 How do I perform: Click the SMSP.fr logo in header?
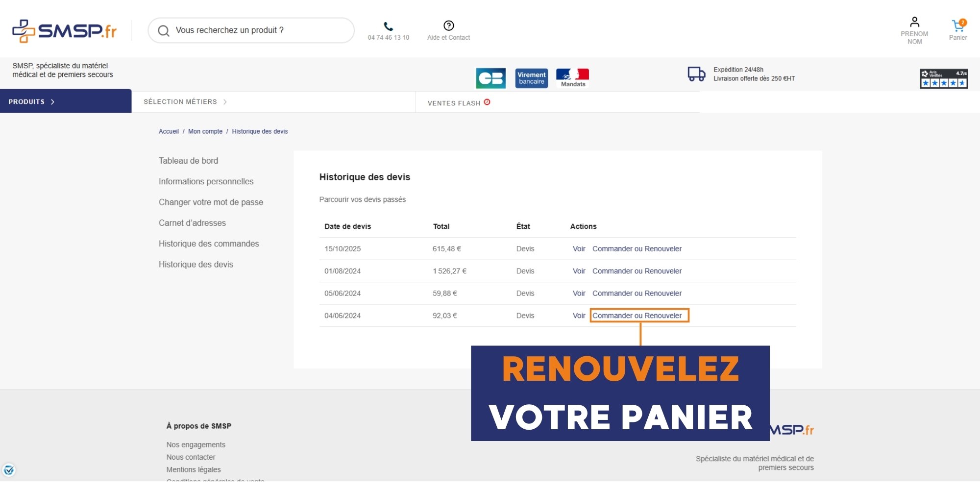coord(64,31)
